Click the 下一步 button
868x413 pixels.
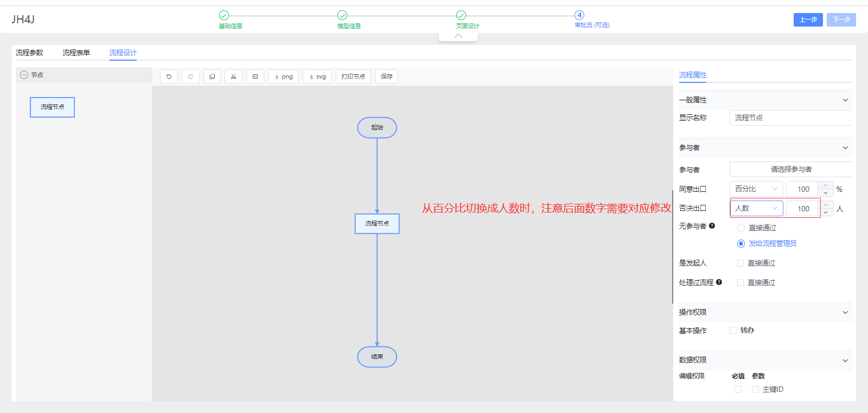coord(841,20)
